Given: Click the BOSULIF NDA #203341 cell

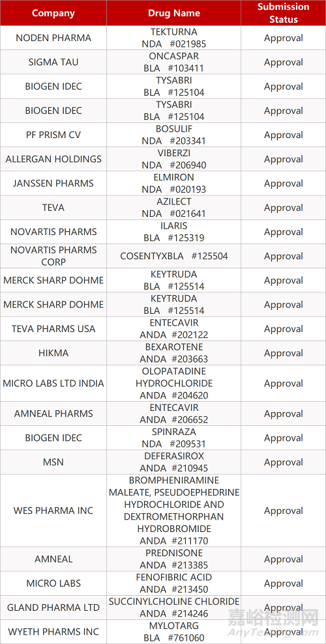Looking at the screenshot, I should pyautogui.click(x=173, y=135).
